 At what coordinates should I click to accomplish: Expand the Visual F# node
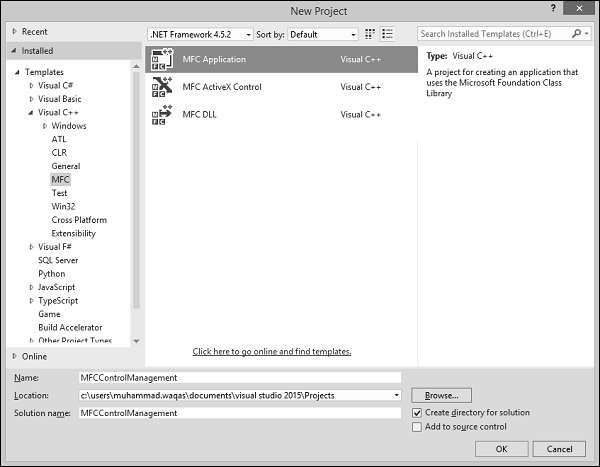click(31, 247)
